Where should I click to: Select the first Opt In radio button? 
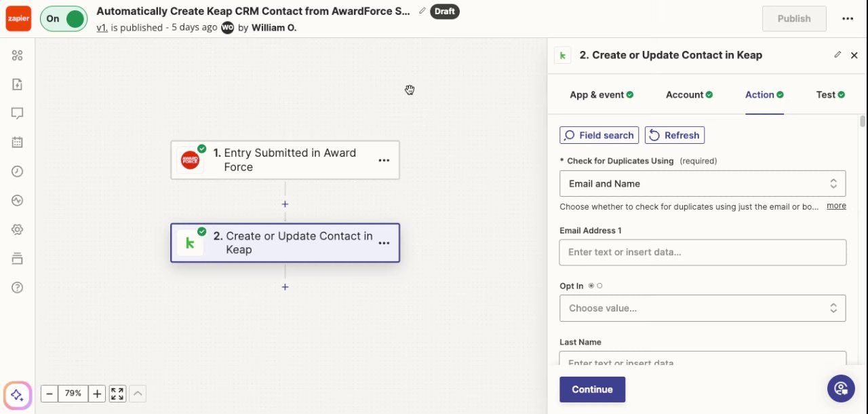point(591,286)
